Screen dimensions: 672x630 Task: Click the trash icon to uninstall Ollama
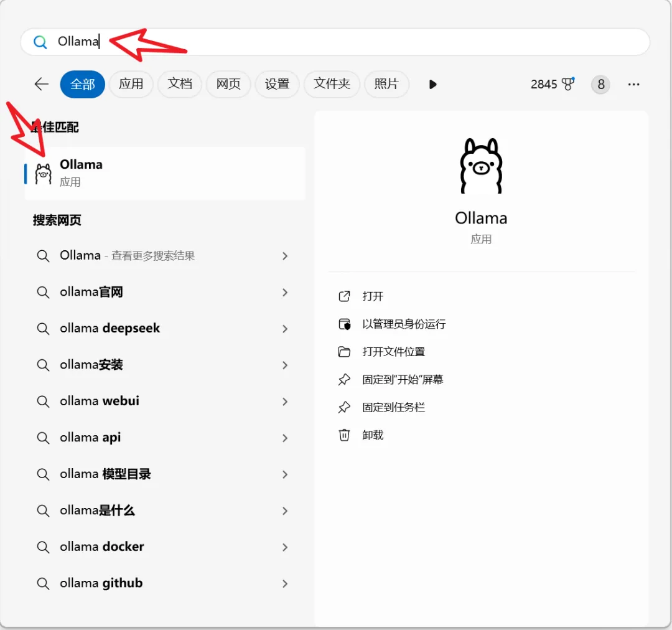344,435
